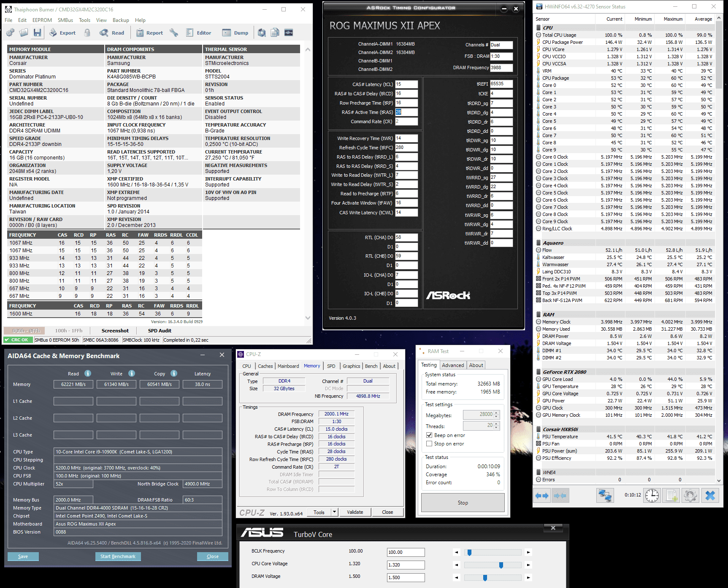
Task: Click the open folder icon in Thaiphoon Burner
Action: coord(24,32)
